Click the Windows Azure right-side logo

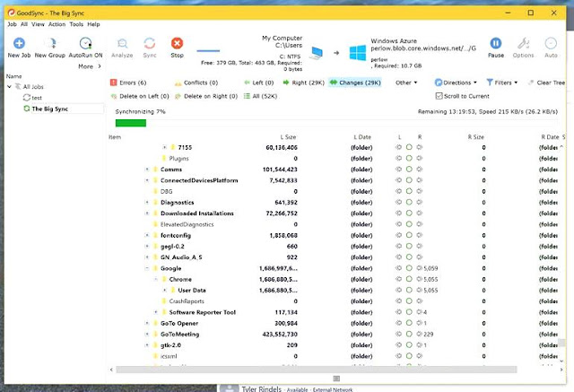[358, 53]
